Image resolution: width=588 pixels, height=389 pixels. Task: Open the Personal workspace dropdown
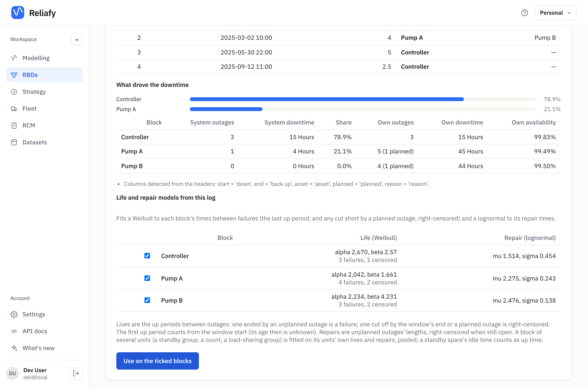(556, 13)
